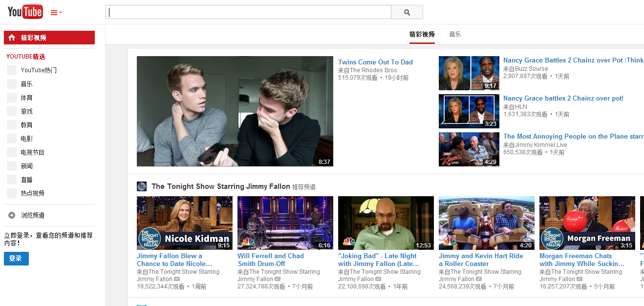Switch to the 精彩视频 tab
Image resolution: width=644 pixels, height=306 pixels.
point(422,34)
